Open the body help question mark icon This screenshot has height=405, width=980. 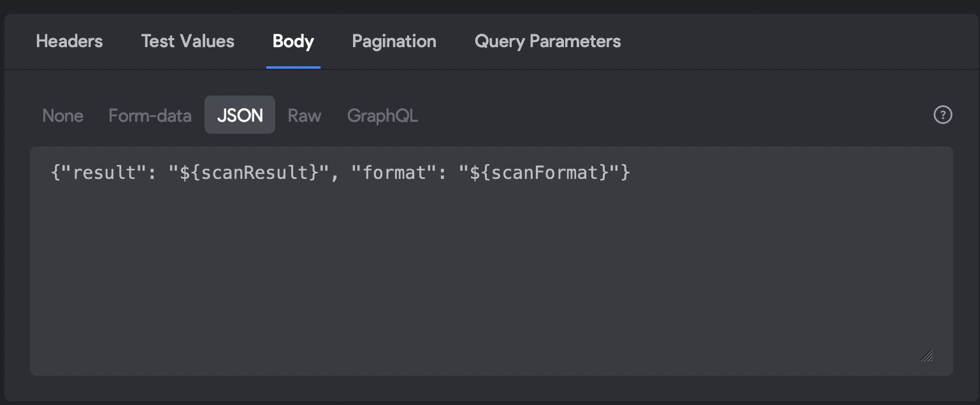click(942, 115)
